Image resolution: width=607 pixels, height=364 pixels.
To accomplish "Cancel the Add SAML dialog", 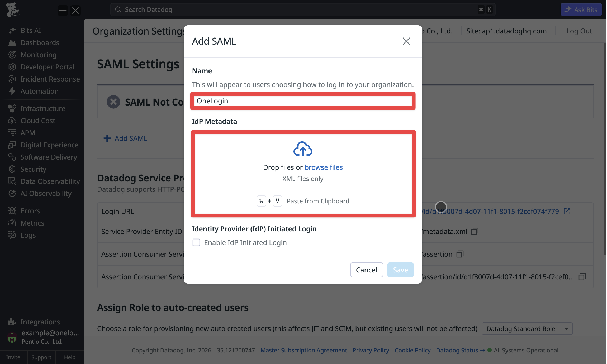I will (x=366, y=270).
